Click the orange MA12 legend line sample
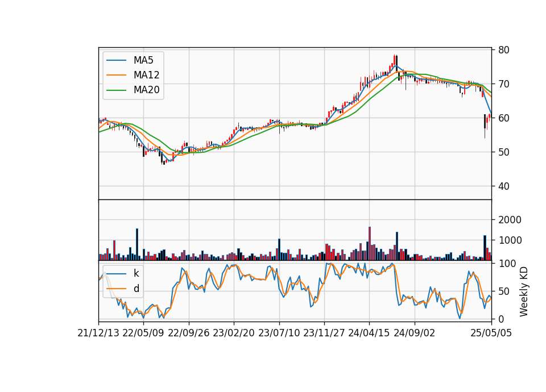Viewport: 546px width, 392px height. click(x=116, y=75)
